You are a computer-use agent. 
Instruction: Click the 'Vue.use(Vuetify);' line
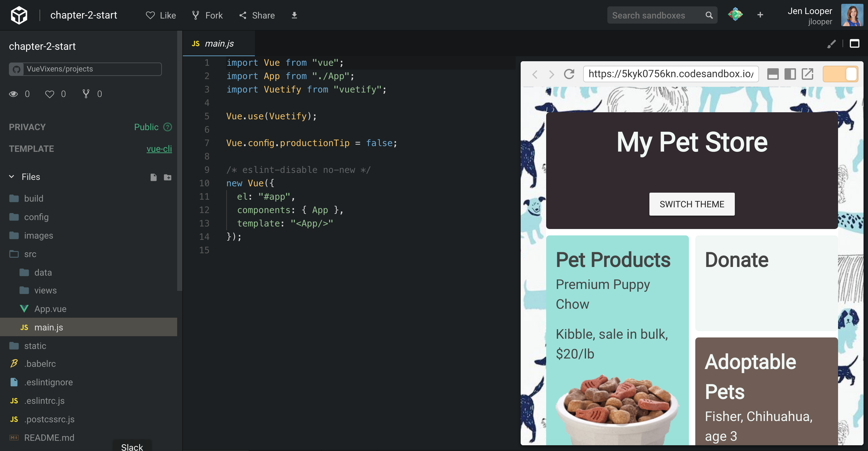tap(271, 116)
